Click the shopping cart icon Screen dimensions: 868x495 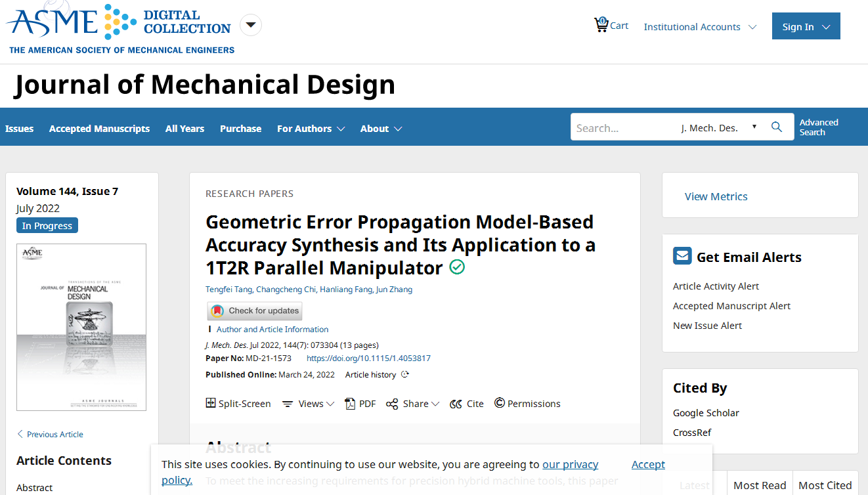point(601,26)
